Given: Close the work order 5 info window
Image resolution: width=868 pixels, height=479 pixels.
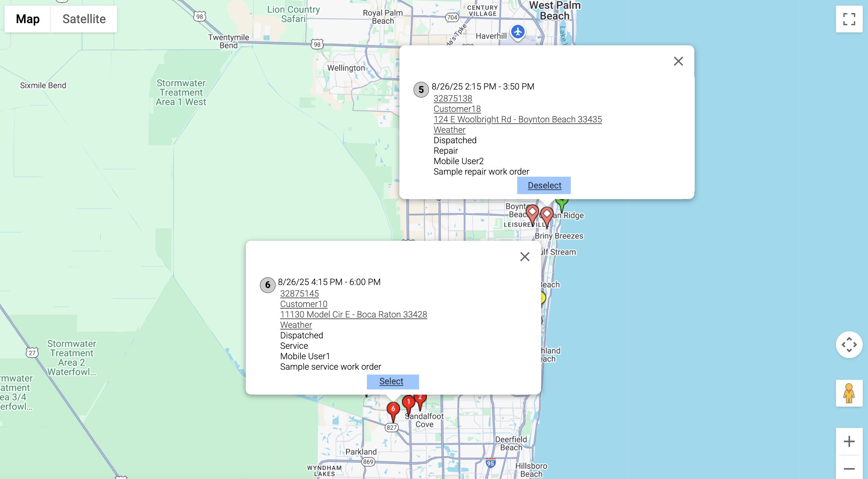Looking at the screenshot, I should point(678,61).
